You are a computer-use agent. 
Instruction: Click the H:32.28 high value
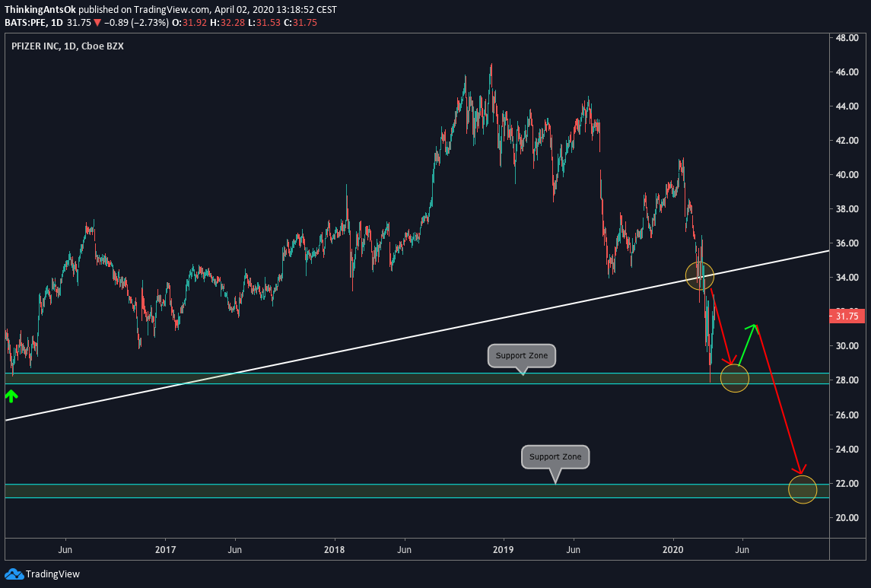(227, 23)
